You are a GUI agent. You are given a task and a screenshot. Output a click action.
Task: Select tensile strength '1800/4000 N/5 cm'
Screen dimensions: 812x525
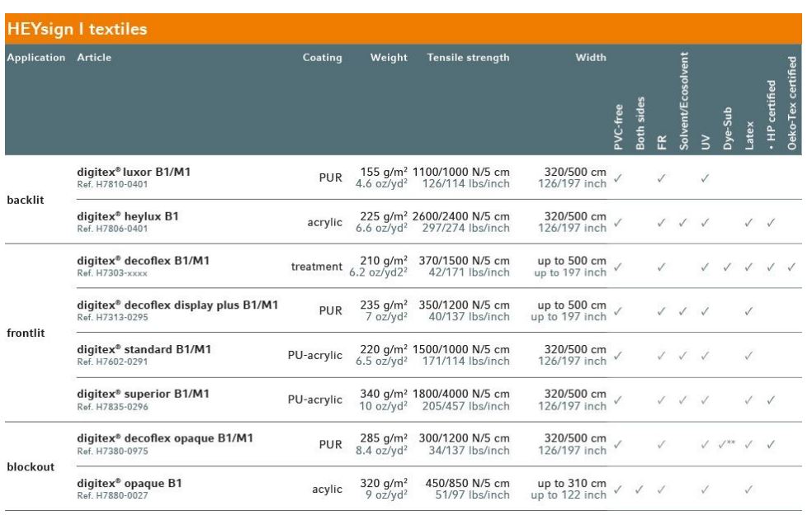[x=461, y=394]
